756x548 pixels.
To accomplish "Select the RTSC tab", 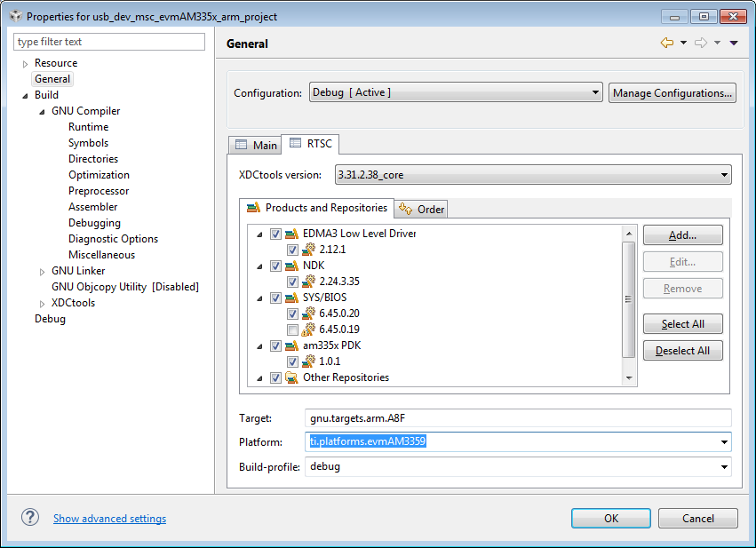I will click(310, 144).
